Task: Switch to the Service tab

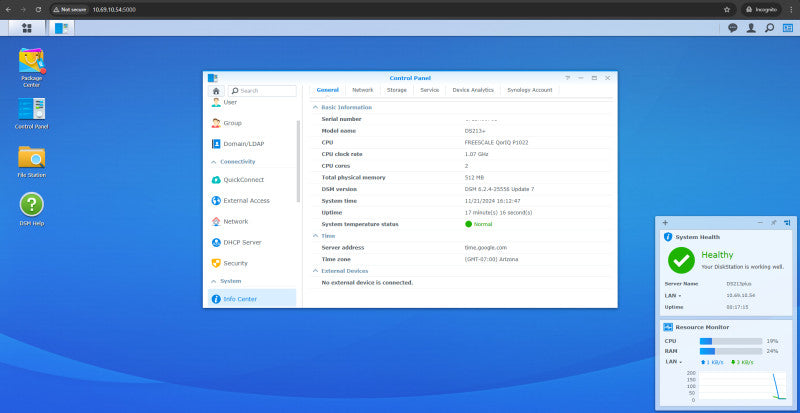Action: point(430,90)
